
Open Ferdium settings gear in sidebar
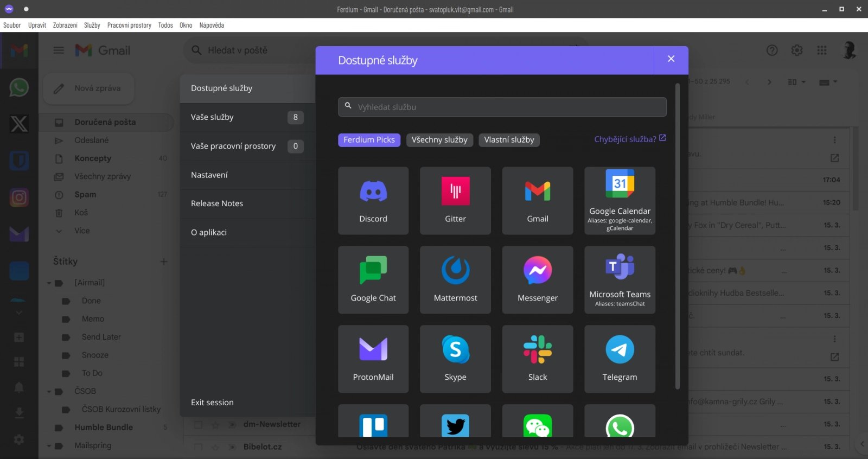pos(19,439)
